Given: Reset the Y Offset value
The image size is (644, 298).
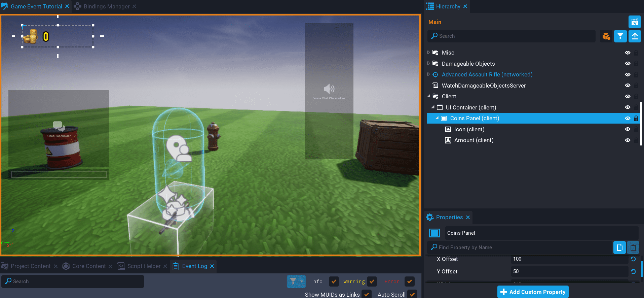Looking at the screenshot, I should (x=633, y=271).
